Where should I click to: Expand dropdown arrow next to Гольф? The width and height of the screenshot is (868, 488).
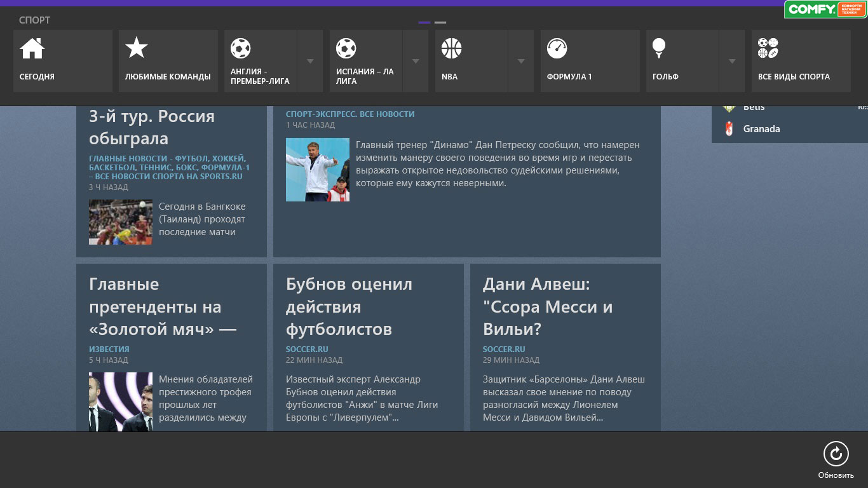click(x=732, y=61)
